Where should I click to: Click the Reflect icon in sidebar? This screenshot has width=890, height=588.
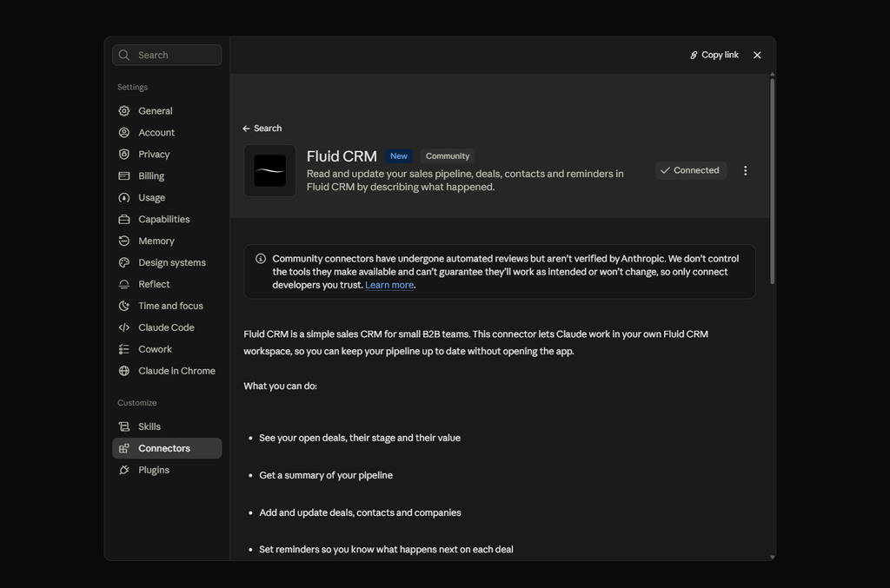point(123,284)
